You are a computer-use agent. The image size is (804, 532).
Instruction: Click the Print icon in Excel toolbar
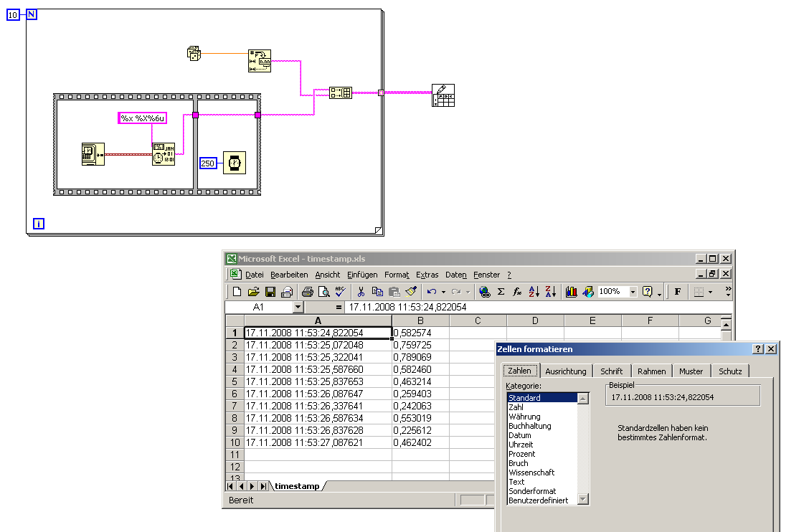[x=307, y=292]
